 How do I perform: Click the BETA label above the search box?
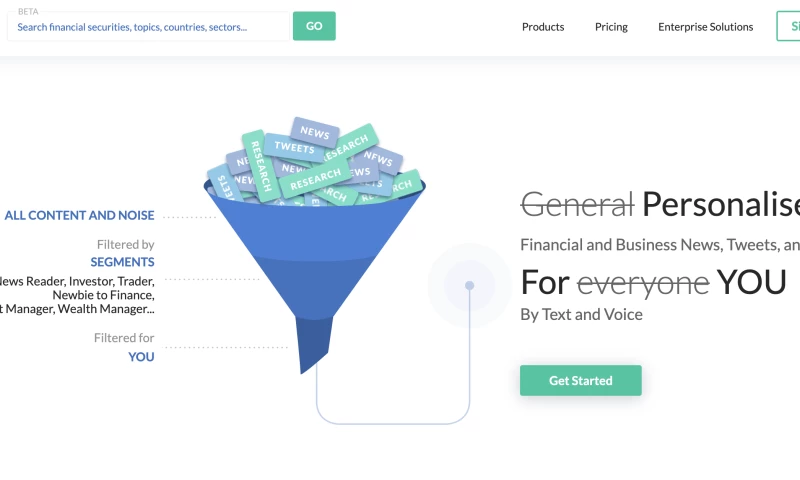pyautogui.click(x=28, y=11)
